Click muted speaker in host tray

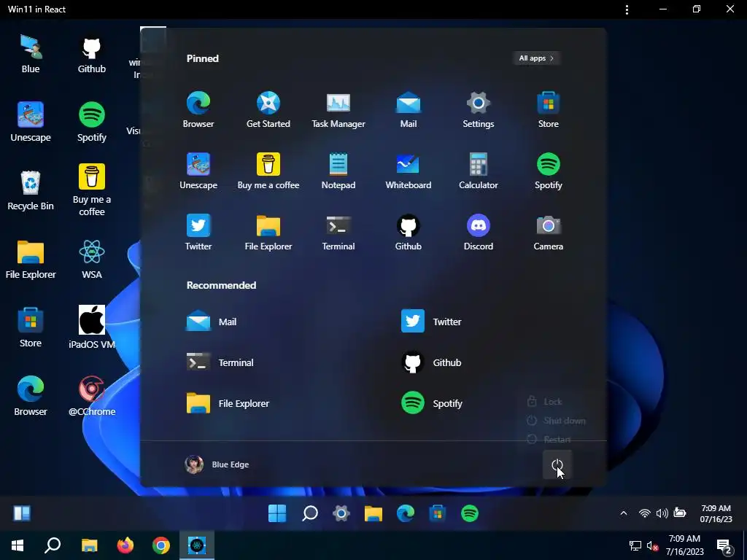[x=653, y=545]
